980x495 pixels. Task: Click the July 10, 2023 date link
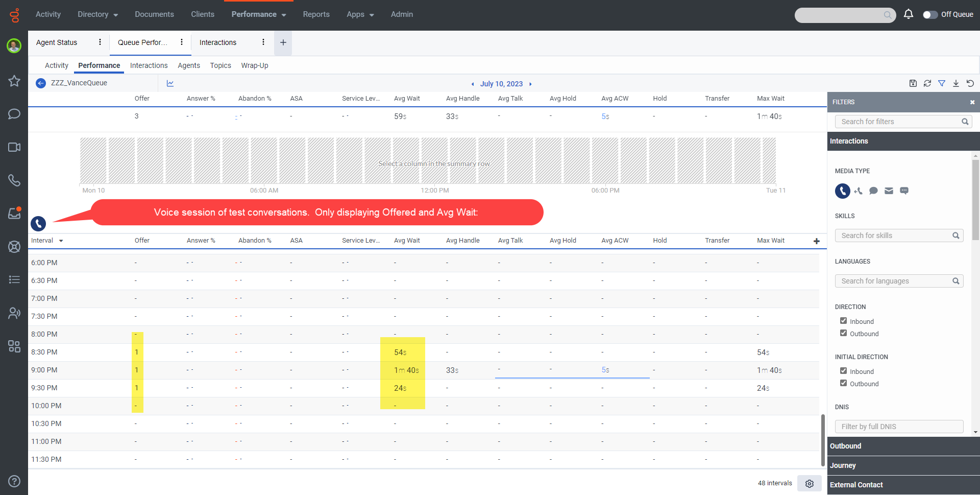coord(501,84)
